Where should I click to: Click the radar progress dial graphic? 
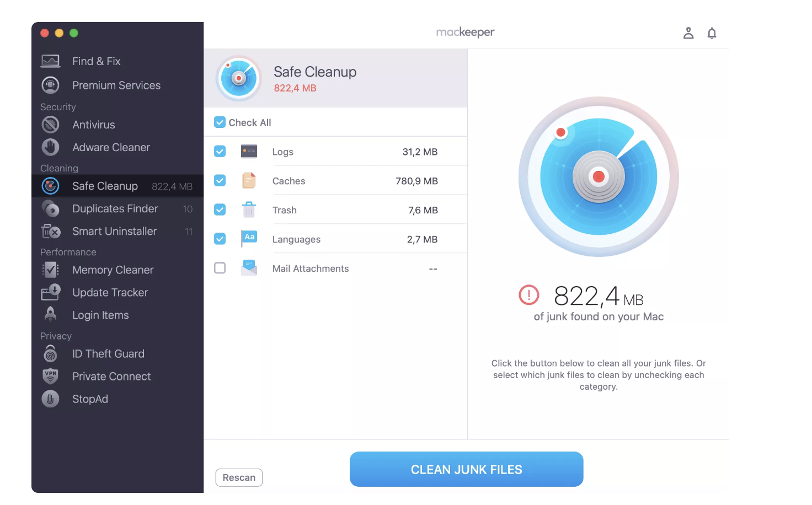[599, 176]
